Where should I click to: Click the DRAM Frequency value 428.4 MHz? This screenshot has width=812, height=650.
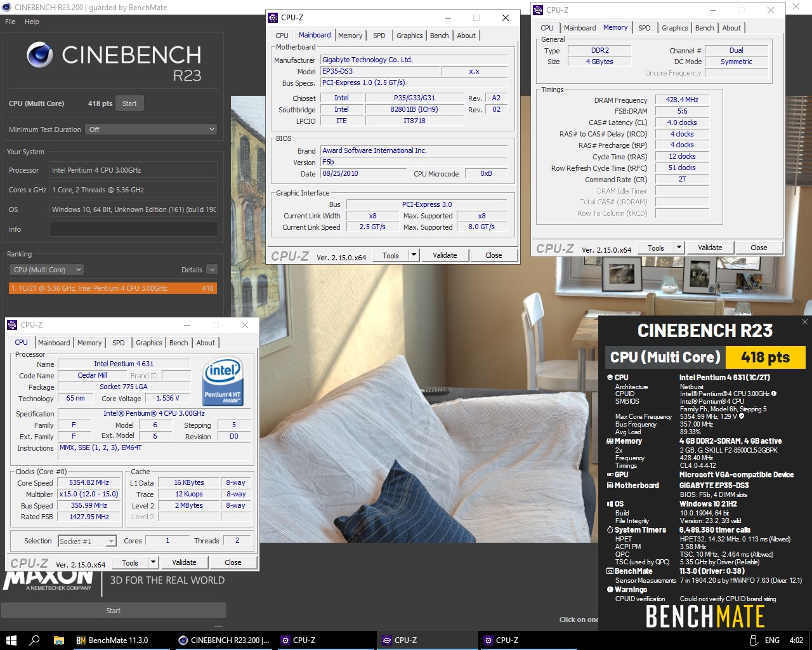point(682,100)
